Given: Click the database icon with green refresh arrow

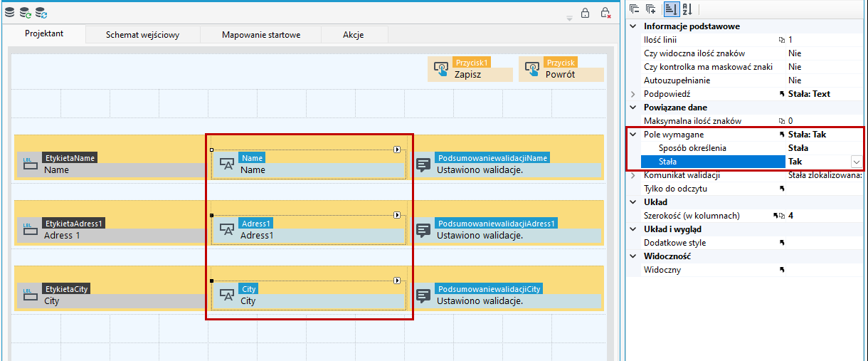Looking at the screenshot, I should click(x=25, y=12).
